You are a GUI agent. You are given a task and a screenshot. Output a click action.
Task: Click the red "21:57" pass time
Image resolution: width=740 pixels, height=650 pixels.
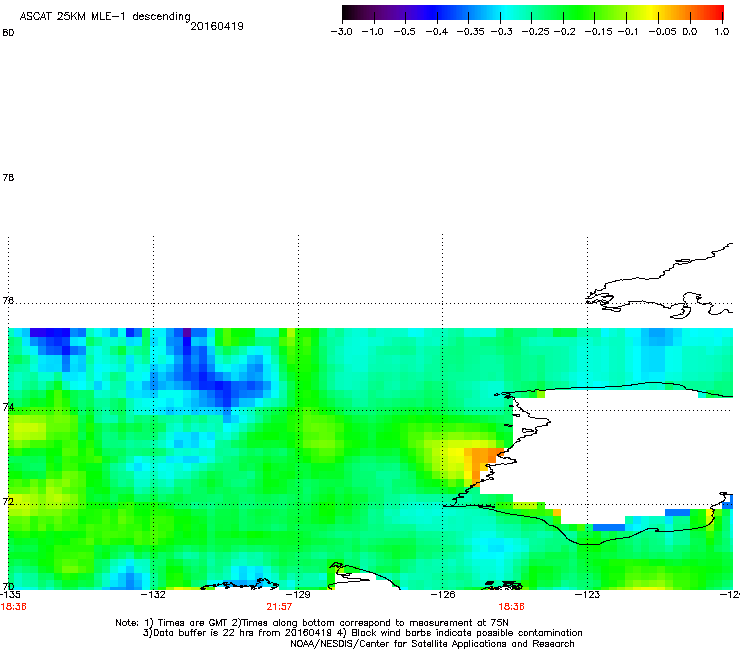tap(279, 607)
